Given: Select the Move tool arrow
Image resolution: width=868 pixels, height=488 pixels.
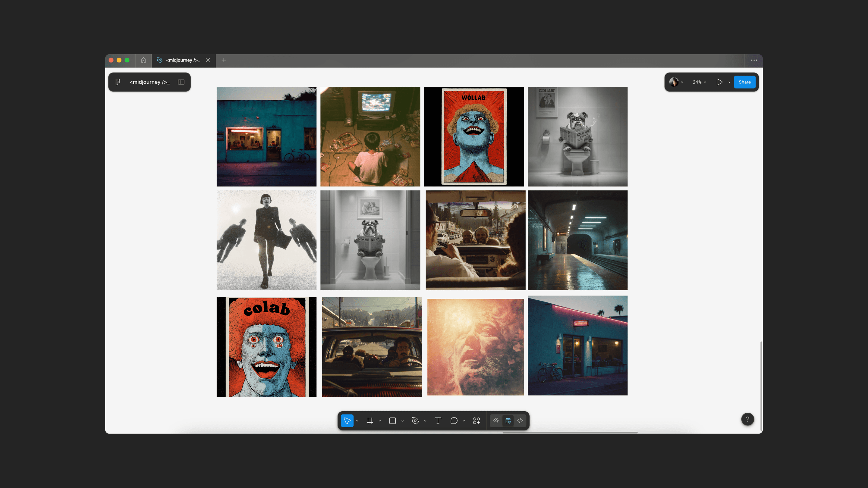Looking at the screenshot, I should tap(347, 421).
